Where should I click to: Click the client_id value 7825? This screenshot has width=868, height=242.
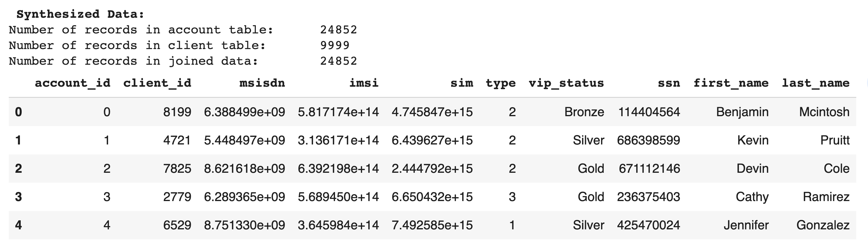click(177, 169)
